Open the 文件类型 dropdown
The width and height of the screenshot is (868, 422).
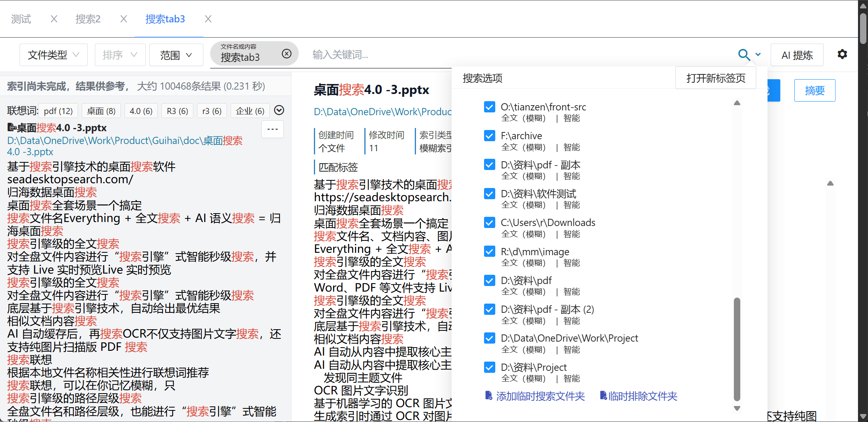pos(53,55)
